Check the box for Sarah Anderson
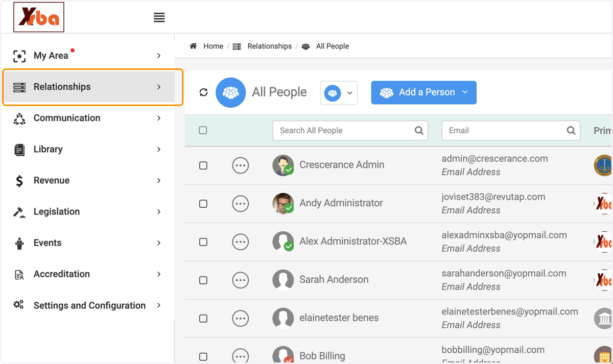 click(203, 280)
